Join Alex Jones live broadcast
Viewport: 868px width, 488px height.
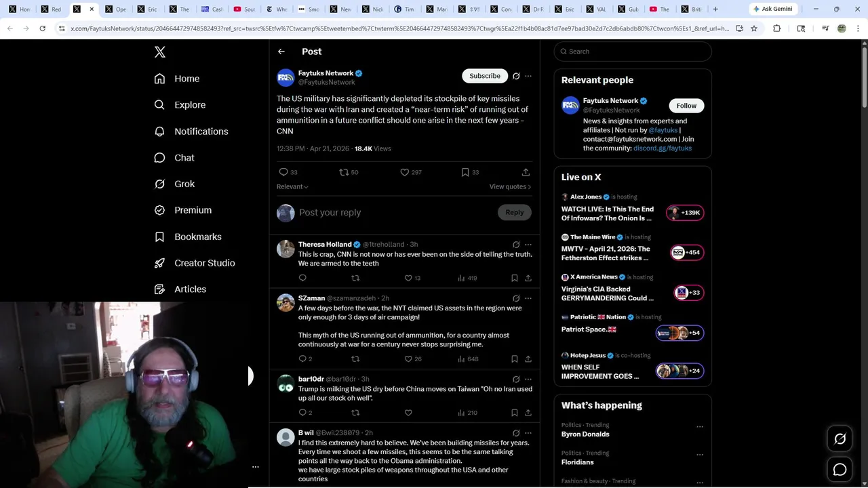[686, 213]
